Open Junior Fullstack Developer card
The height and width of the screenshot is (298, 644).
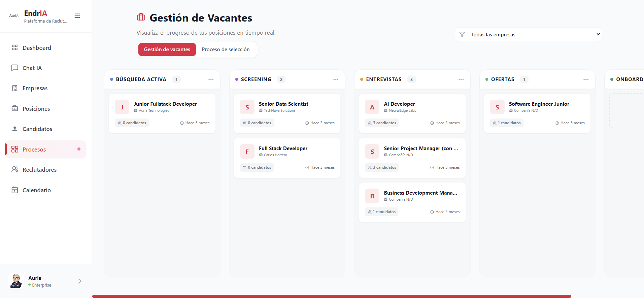162,113
